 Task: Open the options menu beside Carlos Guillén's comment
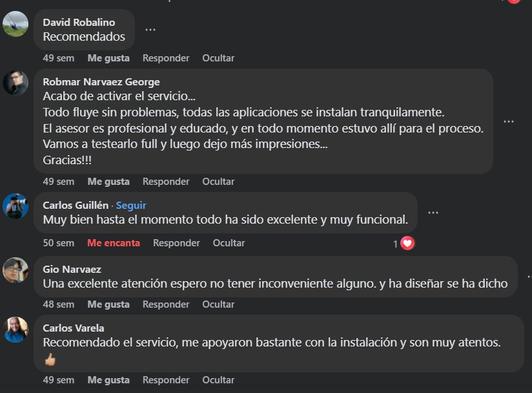433,211
